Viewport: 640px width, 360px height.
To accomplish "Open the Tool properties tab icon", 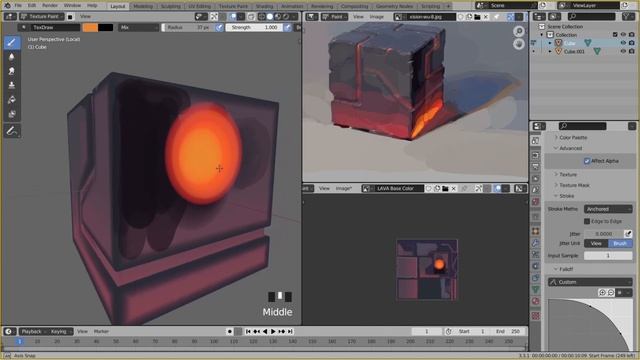I will point(536,141).
